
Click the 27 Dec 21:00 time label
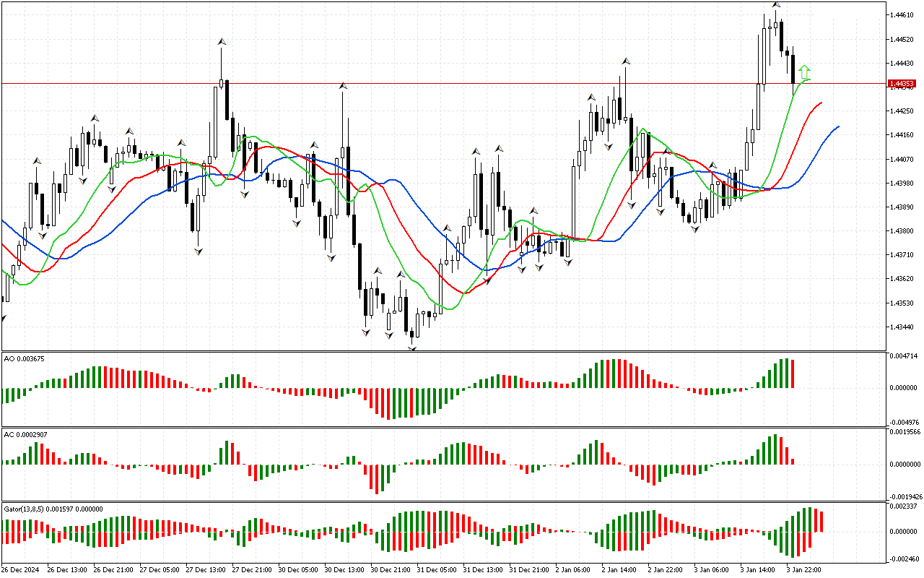point(251,570)
